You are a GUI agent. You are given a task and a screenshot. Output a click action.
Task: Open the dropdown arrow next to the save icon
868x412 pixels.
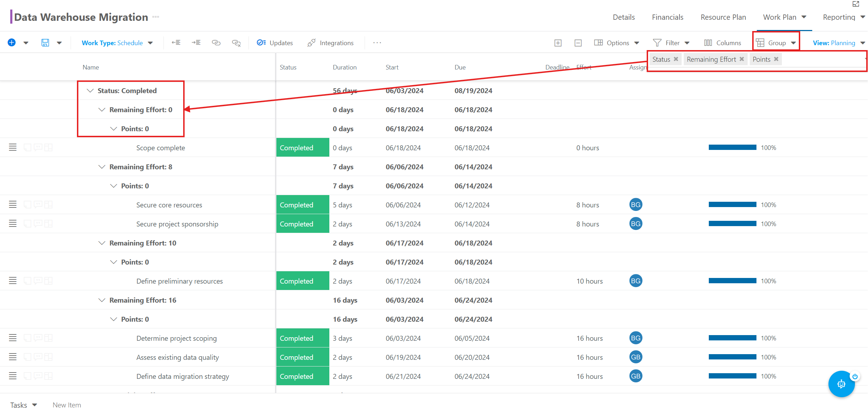click(59, 43)
